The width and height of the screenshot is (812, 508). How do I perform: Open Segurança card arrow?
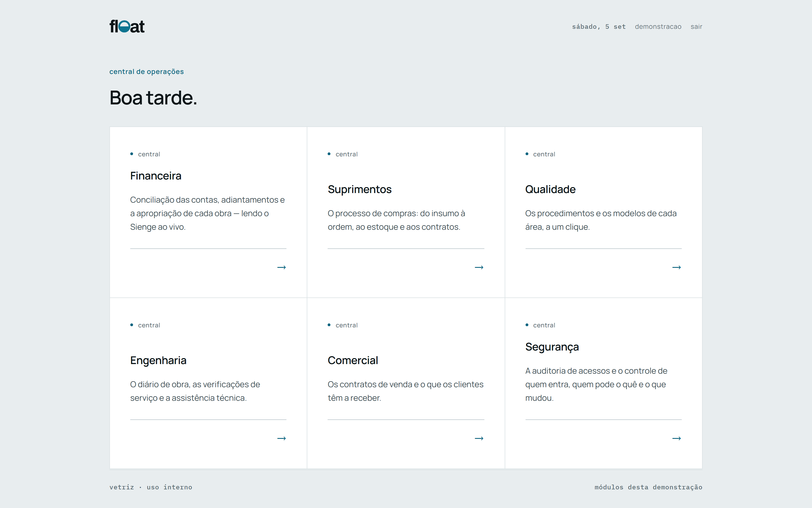click(676, 439)
